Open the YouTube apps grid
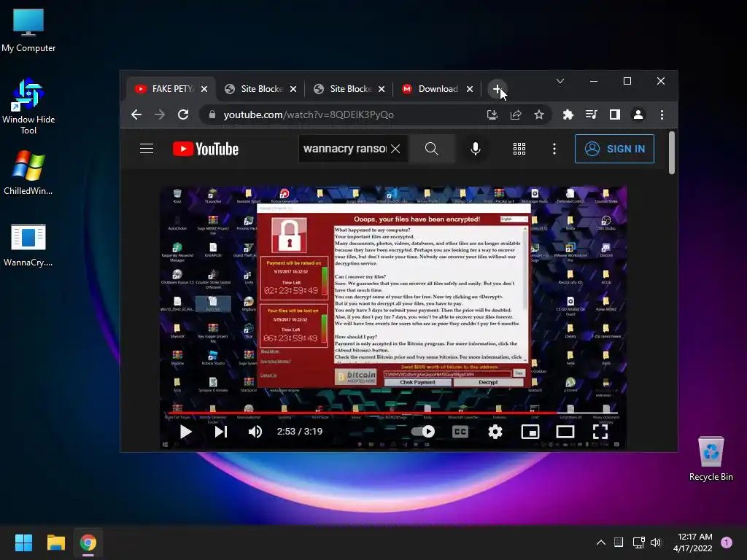 519,149
